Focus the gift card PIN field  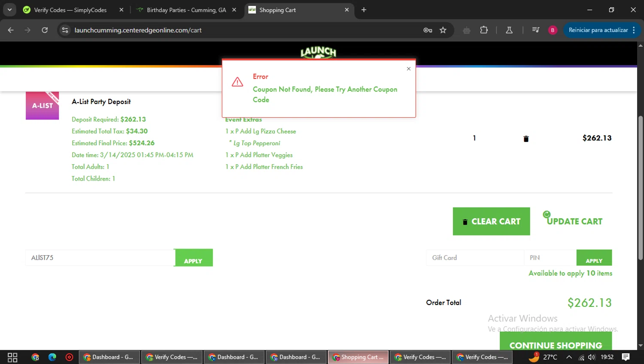pos(550,258)
